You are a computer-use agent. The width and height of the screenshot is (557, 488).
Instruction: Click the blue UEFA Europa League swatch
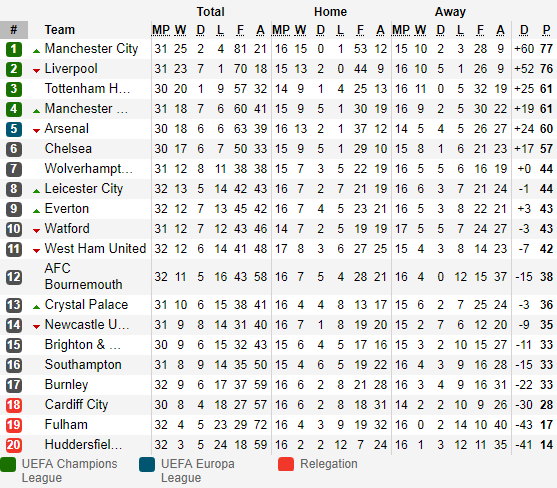[x=147, y=464]
